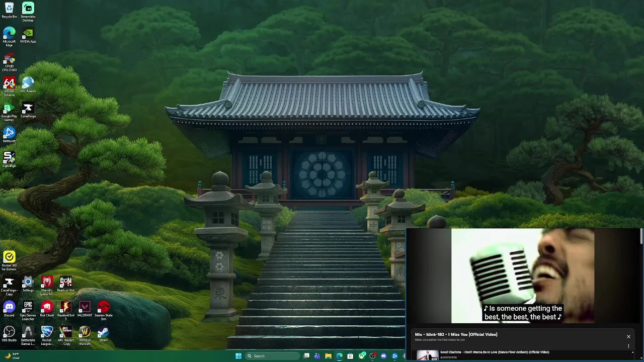This screenshot has width=644, height=362.
Task: Launch Google Play Games shortcut
Action: coord(9,112)
